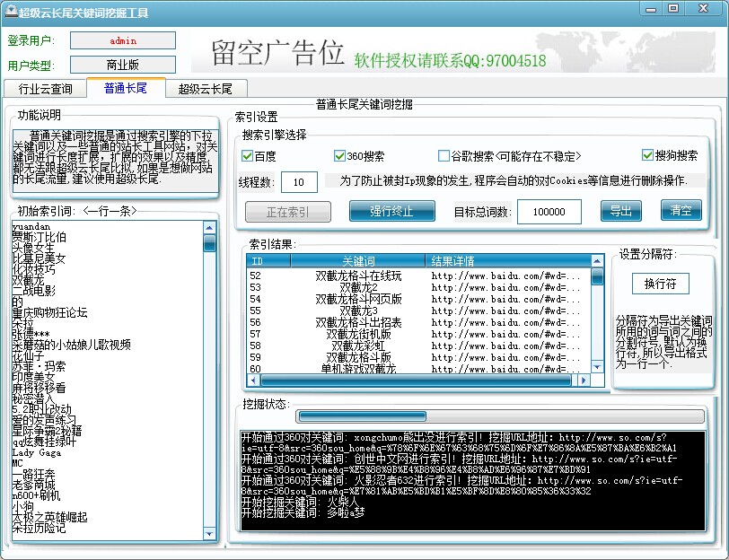729x560 pixels.
Task: Click the 导出 export button
Action: click(620, 211)
